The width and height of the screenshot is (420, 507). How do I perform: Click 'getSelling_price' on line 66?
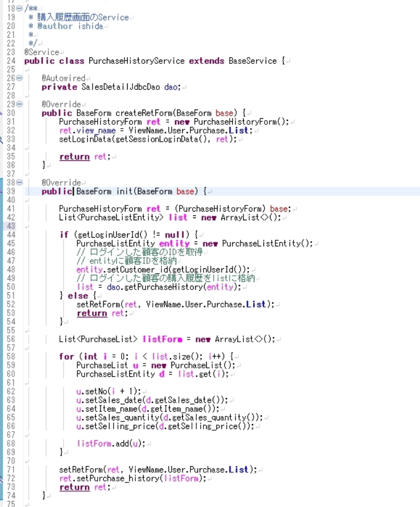202,426
